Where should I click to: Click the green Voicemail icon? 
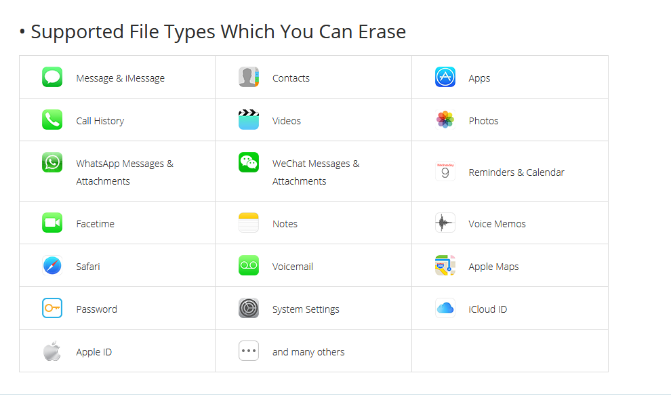tap(249, 265)
